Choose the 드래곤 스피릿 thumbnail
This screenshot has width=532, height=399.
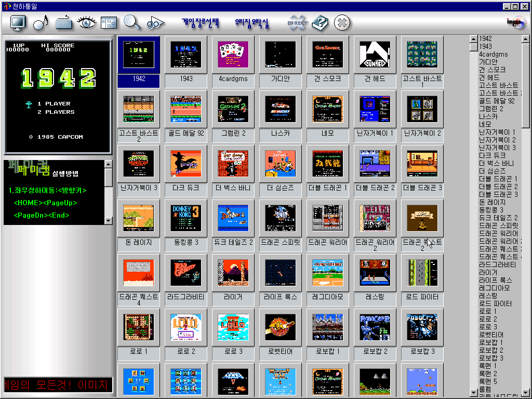tap(280, 219)
